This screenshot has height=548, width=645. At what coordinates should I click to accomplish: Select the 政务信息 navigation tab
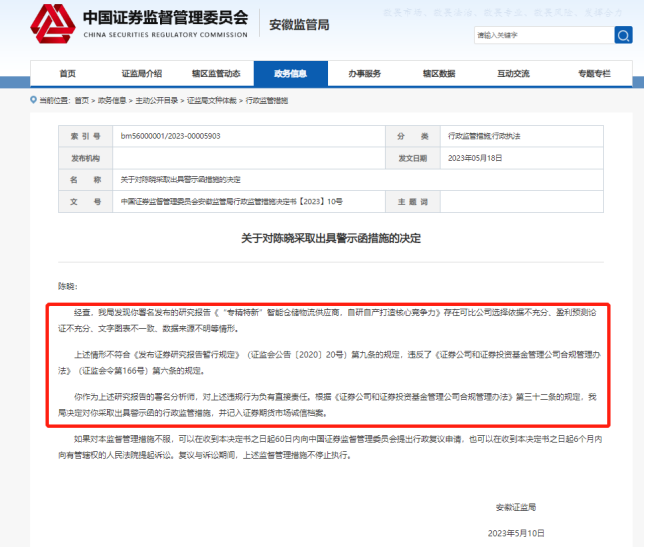289,74
